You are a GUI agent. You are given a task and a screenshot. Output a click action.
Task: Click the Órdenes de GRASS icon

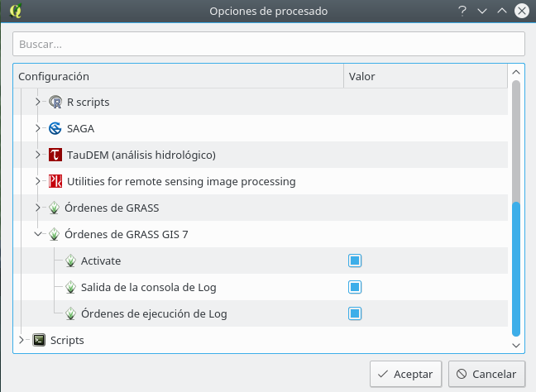[x=54, y=208]
